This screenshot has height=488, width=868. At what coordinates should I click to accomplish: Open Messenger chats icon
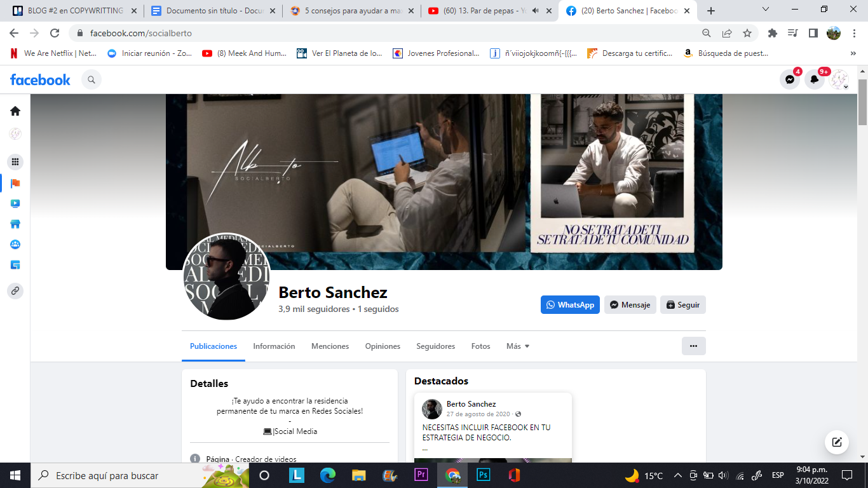pyautogui.click(x=790, y=79)
